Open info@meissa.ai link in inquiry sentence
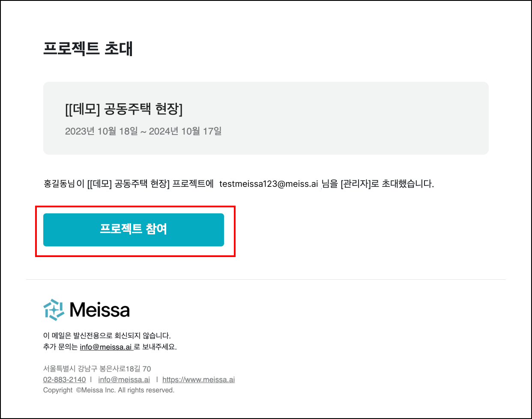The image size is (532, 419). pyautogui.click(x=106, y=347)
